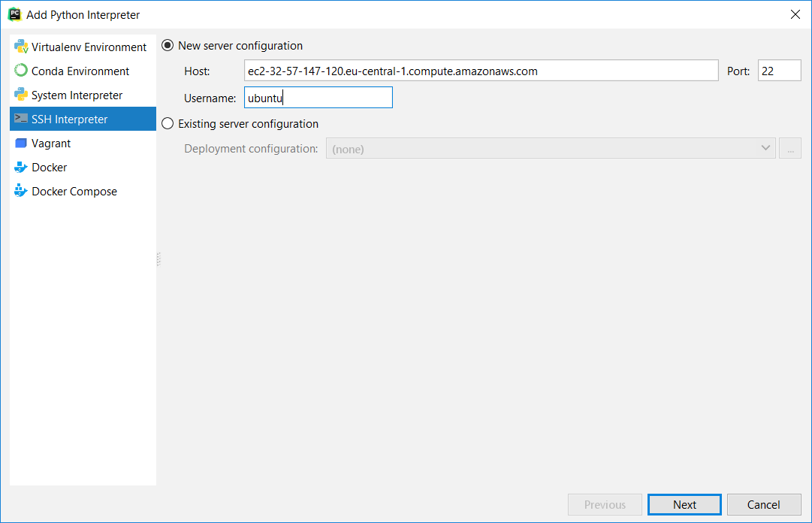The height and width of the screenshot is (523, 812).
Task: Close the Add Python Interpreter dialog
Action: point(795,14)
